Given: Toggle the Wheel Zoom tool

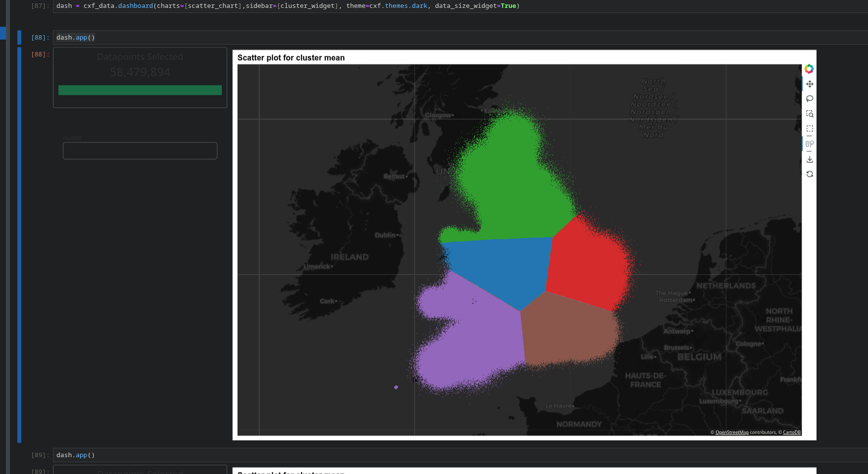Looking at the screenshot, I should (x=810, y=144).
